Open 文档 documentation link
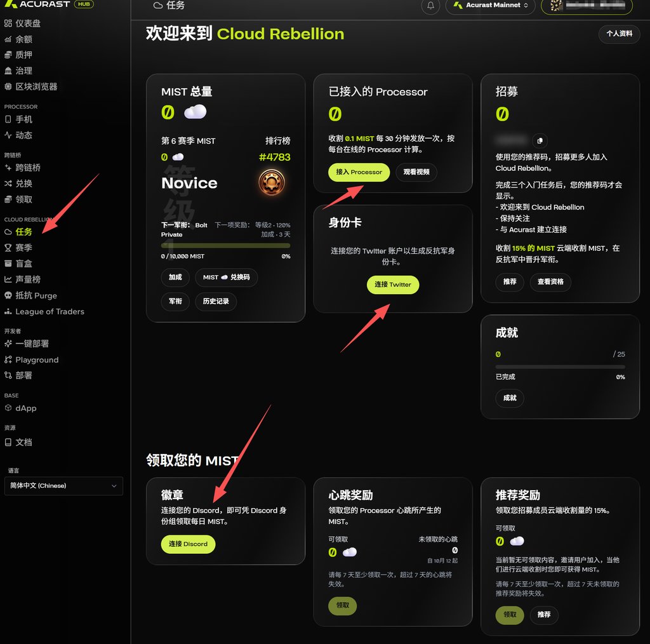 (x=18, y=443)
